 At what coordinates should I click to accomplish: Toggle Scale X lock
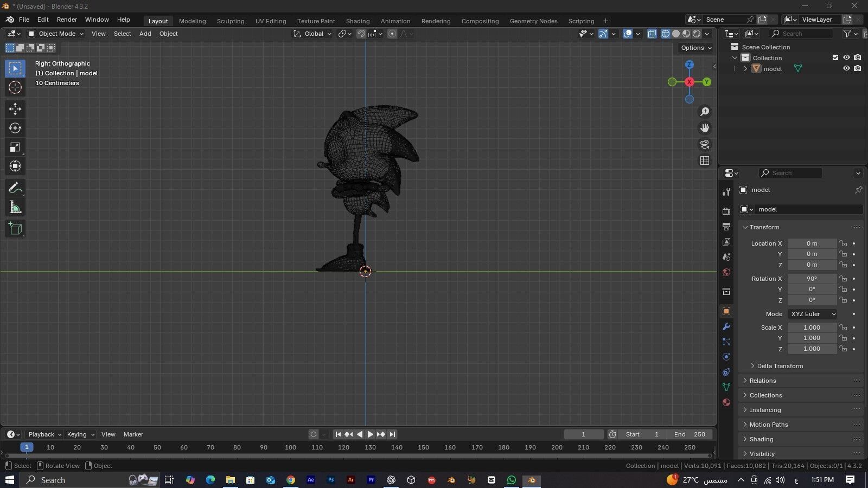[843, 328]
